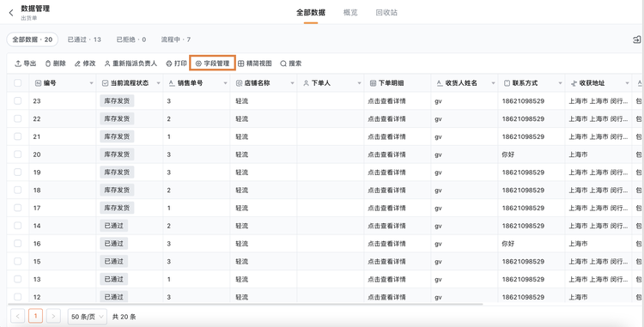This screenshot has height=327, width=644.
Task: Click the 编号 column type icon
Action: 38,83
